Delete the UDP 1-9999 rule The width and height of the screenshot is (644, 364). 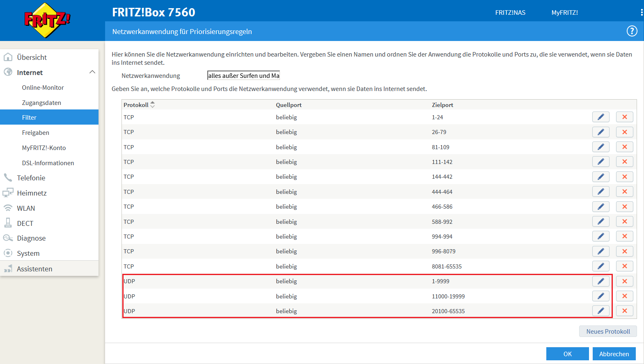(624, 281)
